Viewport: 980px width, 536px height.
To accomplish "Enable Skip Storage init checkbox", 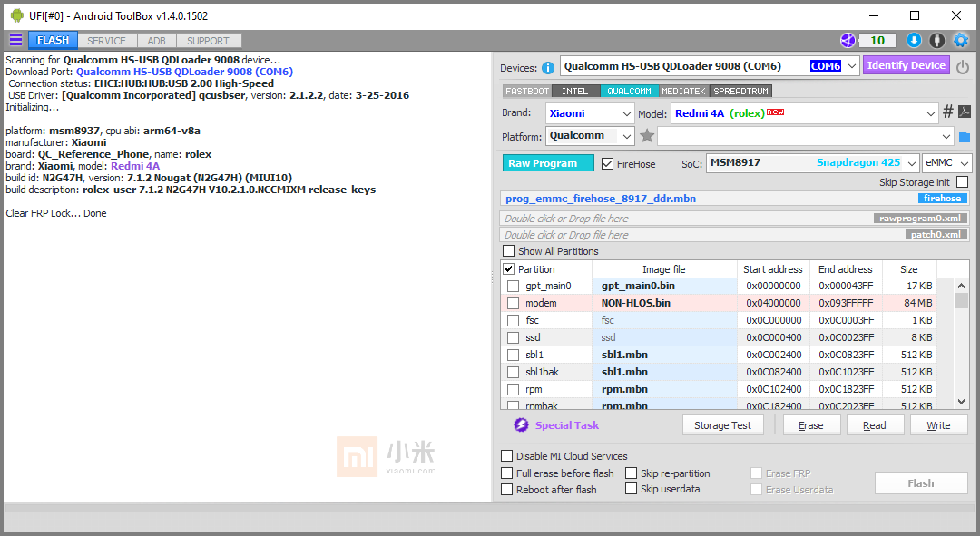I will pyautogui.click(x=963, y=181).
